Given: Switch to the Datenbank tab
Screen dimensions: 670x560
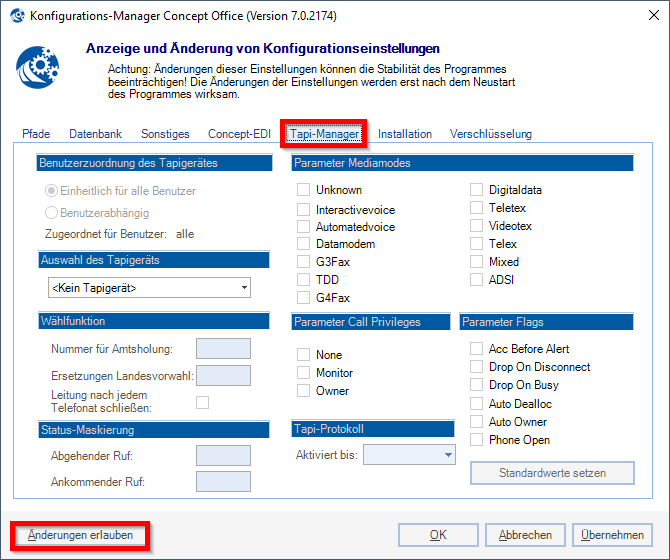Looking at the screenshot, I should [95, 134].
